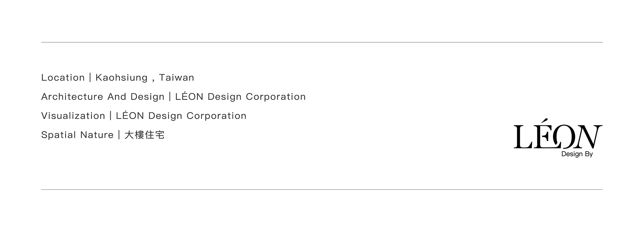Viewport: 644px width, 232px height.
Task: Click the vertical separator after "Visualization"
Action: coord(110,116)
